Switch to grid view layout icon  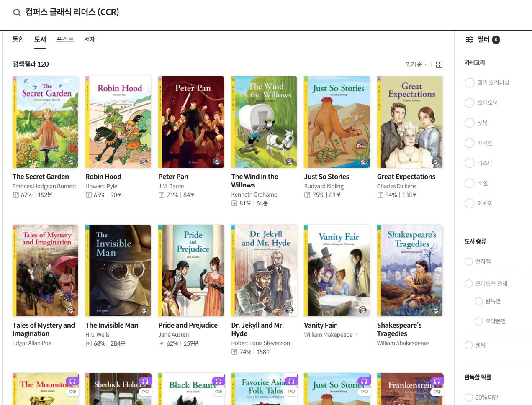(x=439, y=64)
